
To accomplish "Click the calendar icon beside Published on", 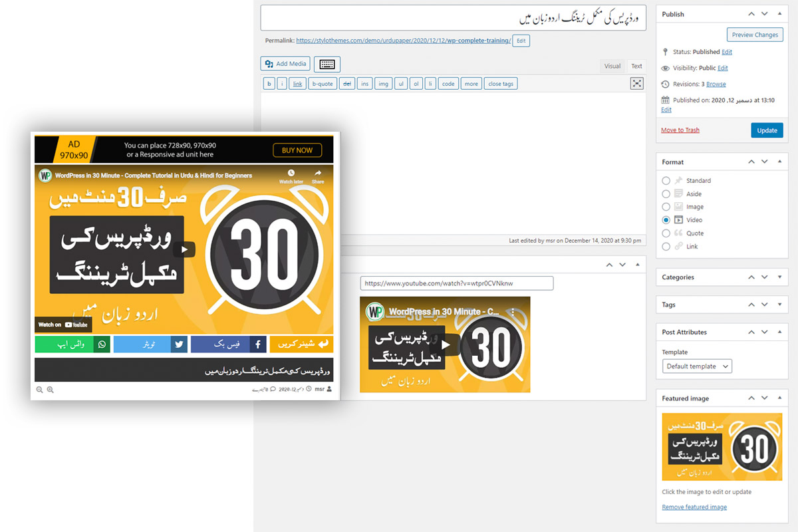I will [666, 100].
